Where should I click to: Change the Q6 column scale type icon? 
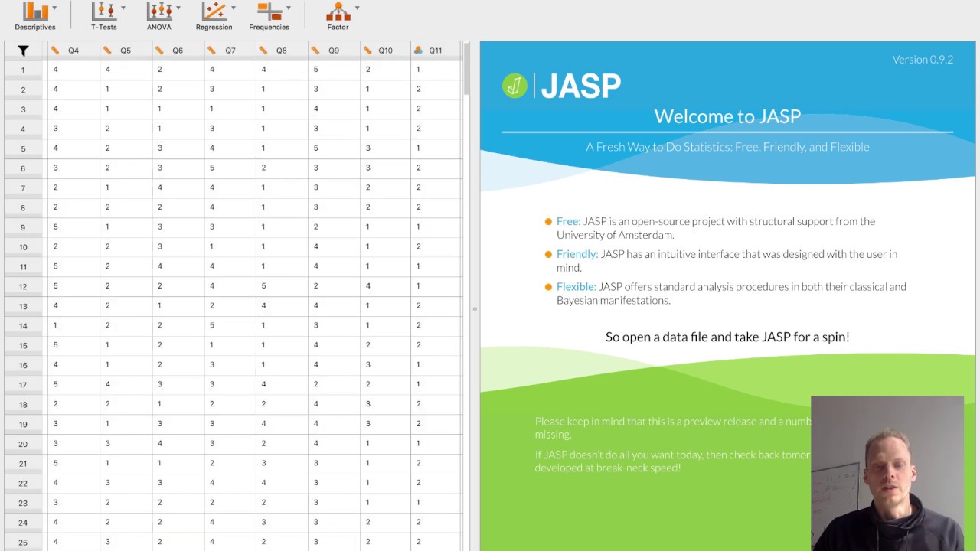[x=159, y=51]
